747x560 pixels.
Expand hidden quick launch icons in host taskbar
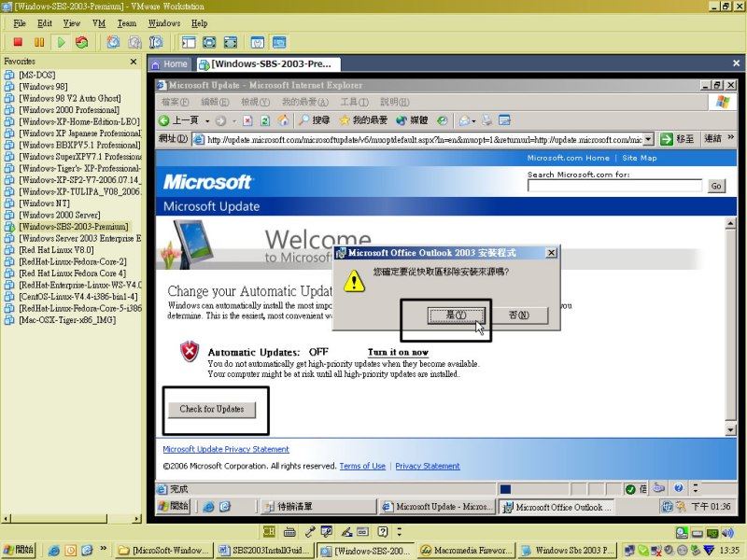[x=104, y=549]
